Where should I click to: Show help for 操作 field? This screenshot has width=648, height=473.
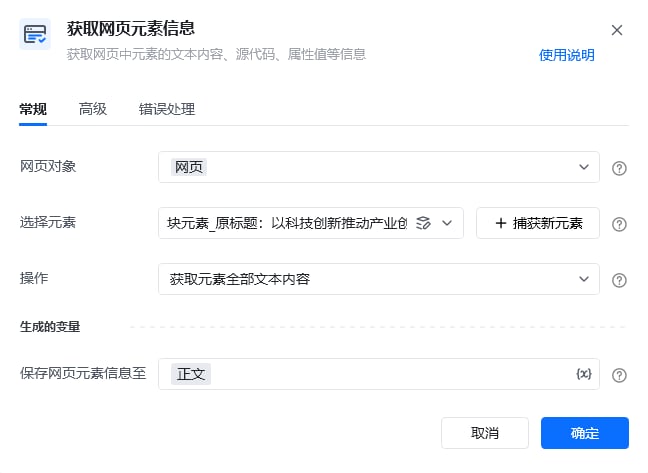point(619,280)
